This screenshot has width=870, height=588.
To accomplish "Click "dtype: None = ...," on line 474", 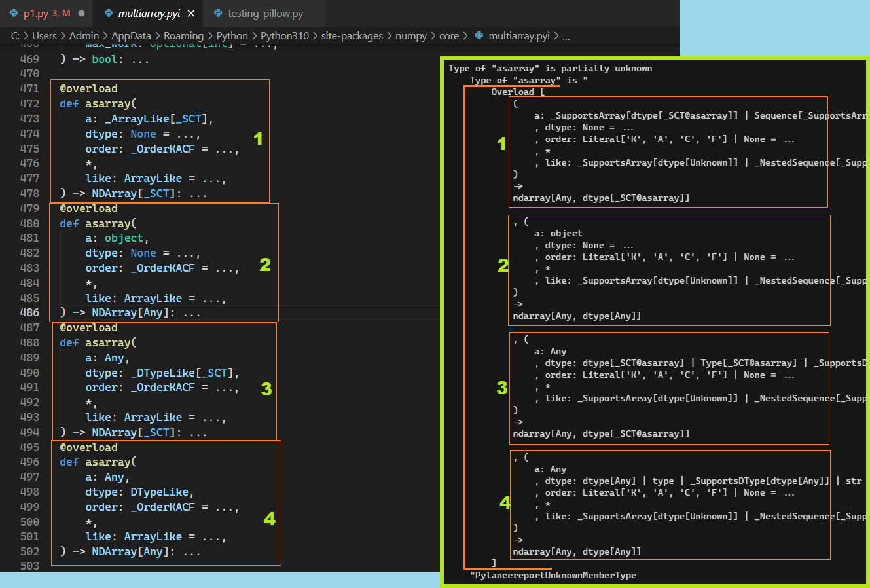I will 143,134.
